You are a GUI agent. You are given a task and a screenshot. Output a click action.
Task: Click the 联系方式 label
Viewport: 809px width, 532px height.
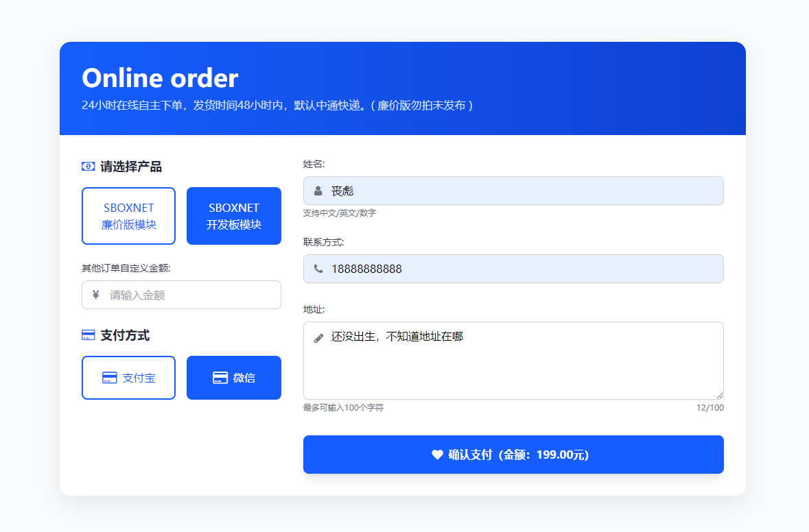[x=323, y=242]
